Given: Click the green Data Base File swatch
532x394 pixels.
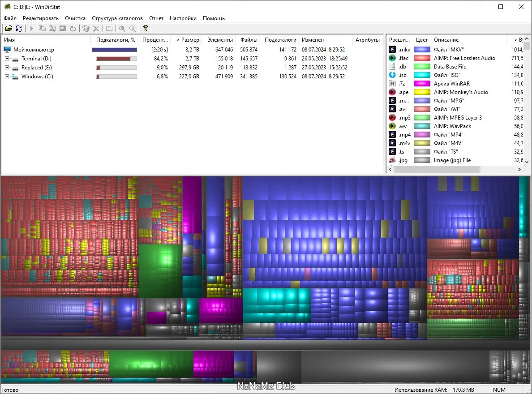Looking at the screenshot, I should tap(422, 67).
